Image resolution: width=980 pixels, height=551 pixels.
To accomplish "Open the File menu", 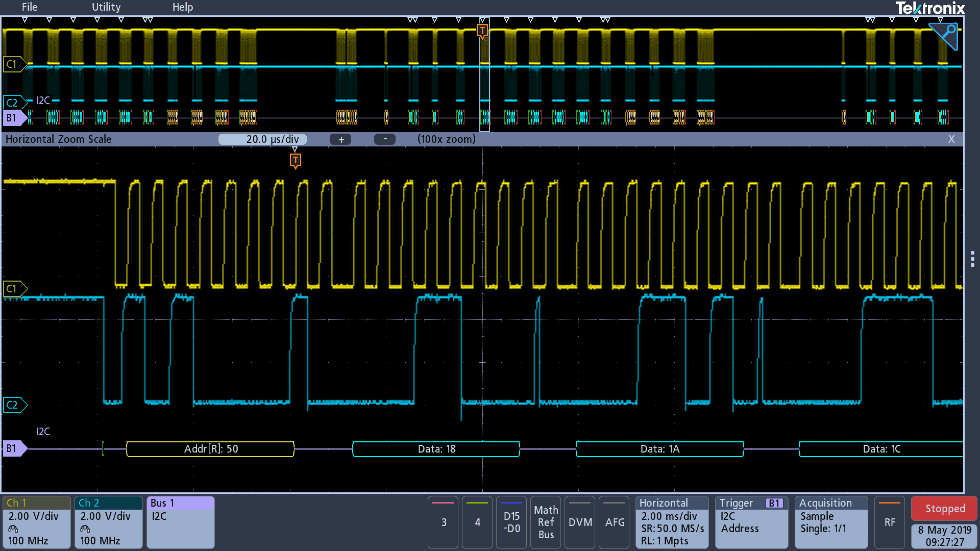I will [30, 7].
